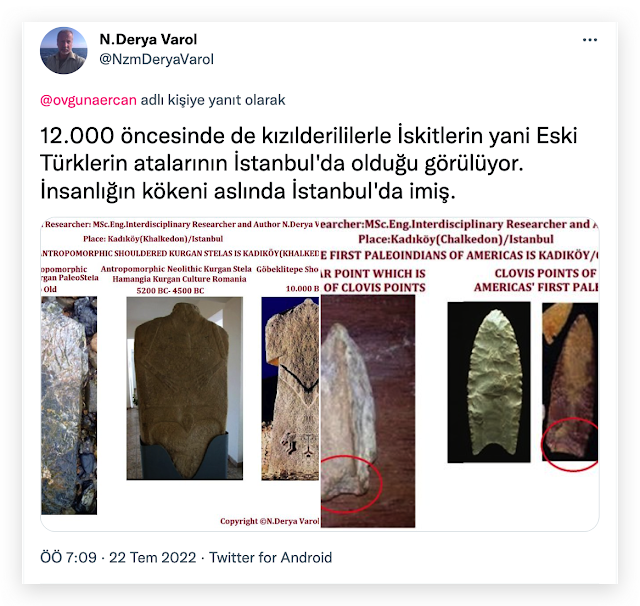This screenshot has height=606, width=640.
Task: Open the 5200 BC-4500 BC date label
Action: pos(170,291)
